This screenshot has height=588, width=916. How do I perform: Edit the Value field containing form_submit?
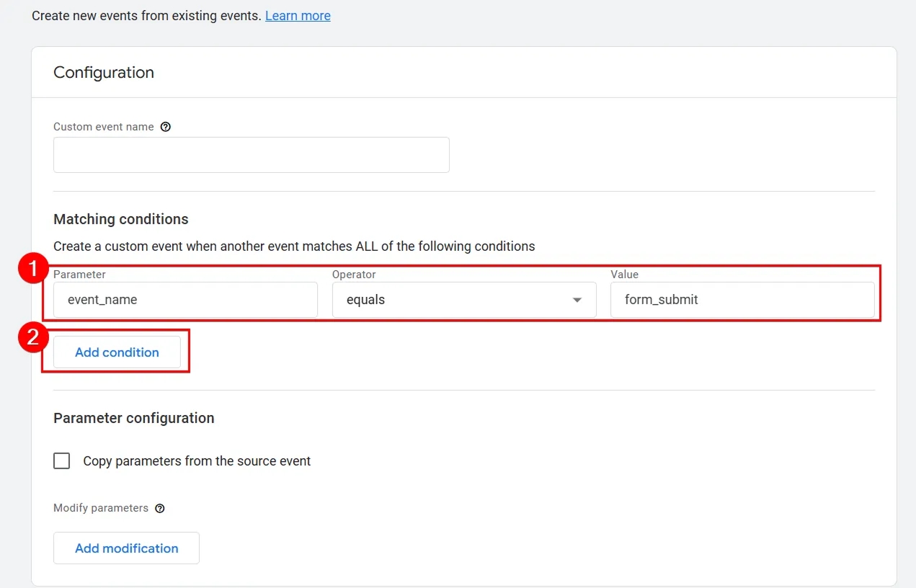[742, 300]
